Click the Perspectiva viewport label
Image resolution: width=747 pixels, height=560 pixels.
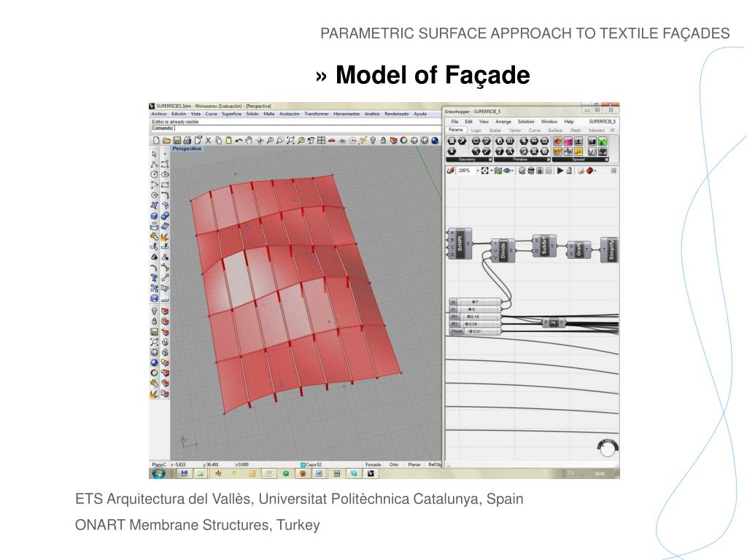187,149
